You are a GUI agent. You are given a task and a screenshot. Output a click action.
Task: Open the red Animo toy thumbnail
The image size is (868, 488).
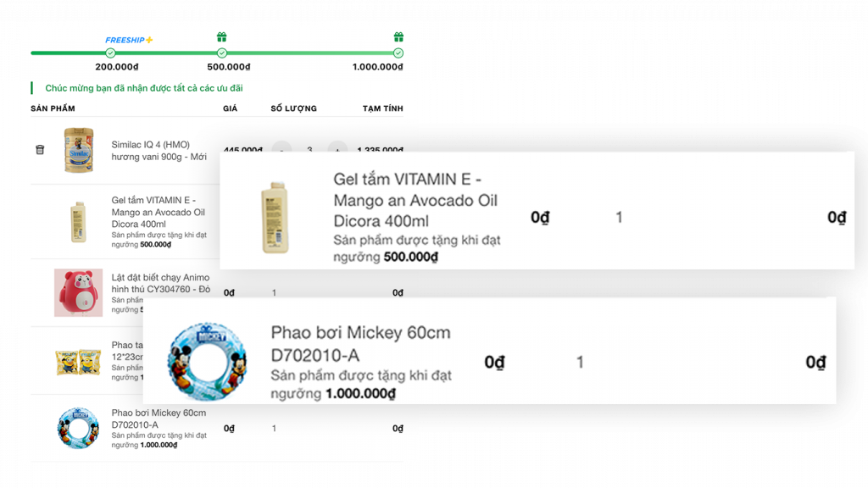(x=79, y=292)
